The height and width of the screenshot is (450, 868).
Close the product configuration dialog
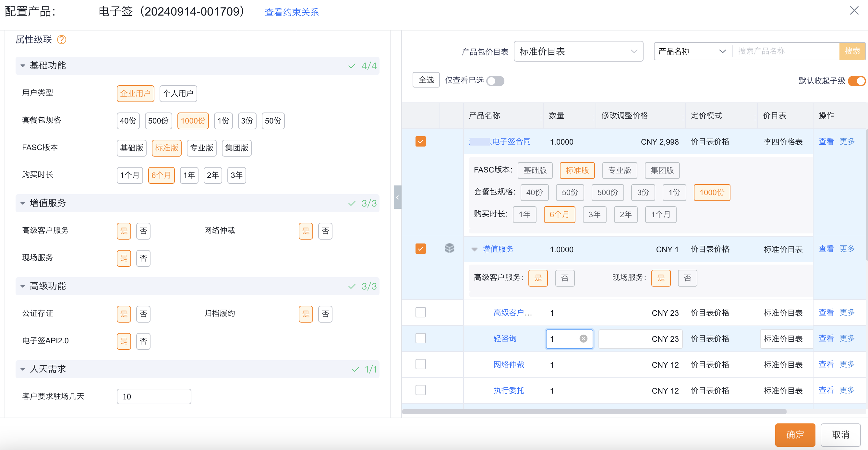pyautogui.click(x=854, y=11)
